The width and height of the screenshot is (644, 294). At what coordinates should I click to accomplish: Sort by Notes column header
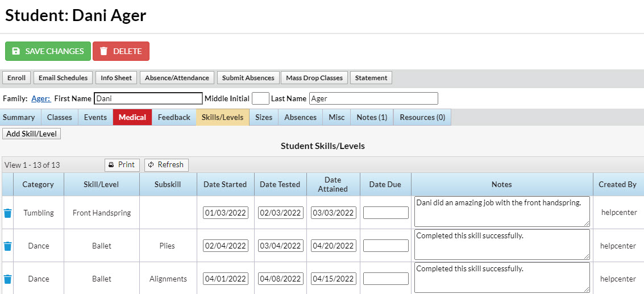(x=502, y=184)
